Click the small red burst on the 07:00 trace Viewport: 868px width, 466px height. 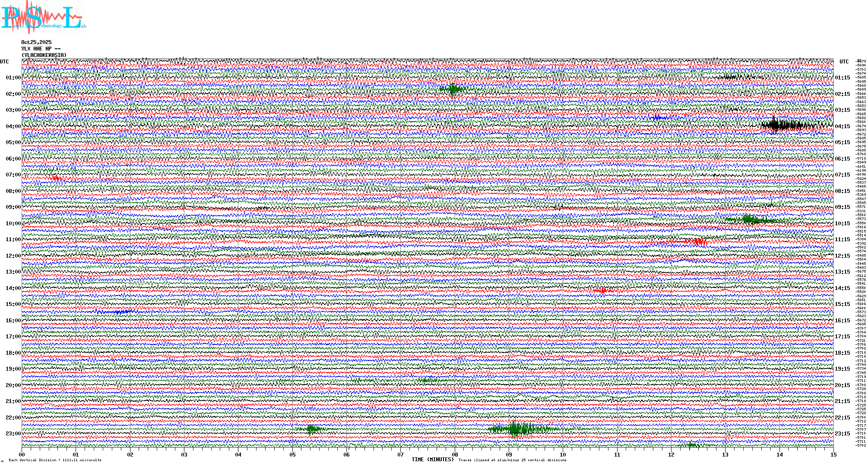pos(55,178)
